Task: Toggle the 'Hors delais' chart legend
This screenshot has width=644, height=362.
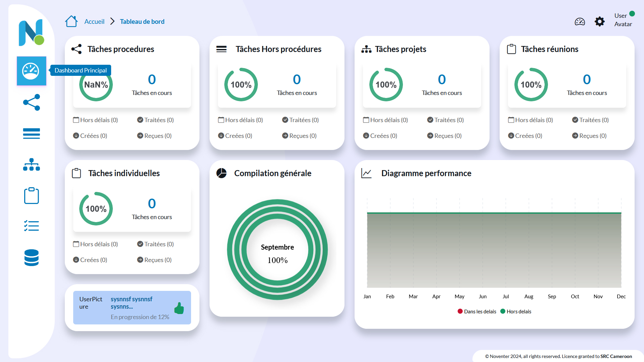Action: [x=516, y=312]
